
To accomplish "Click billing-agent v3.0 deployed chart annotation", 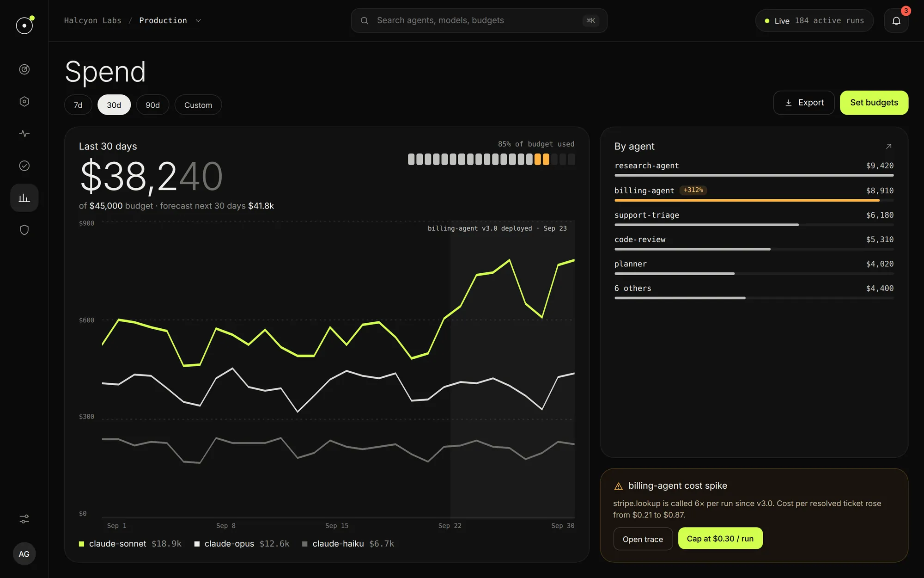I will tap(497, 228).
